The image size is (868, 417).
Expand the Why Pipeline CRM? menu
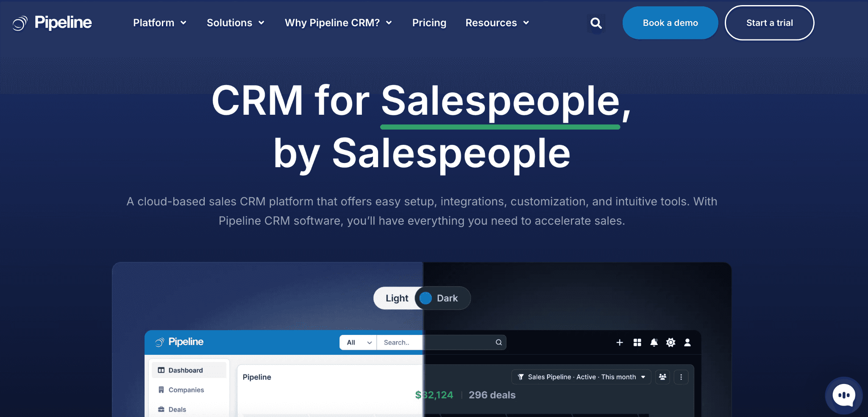click(338, 23)
